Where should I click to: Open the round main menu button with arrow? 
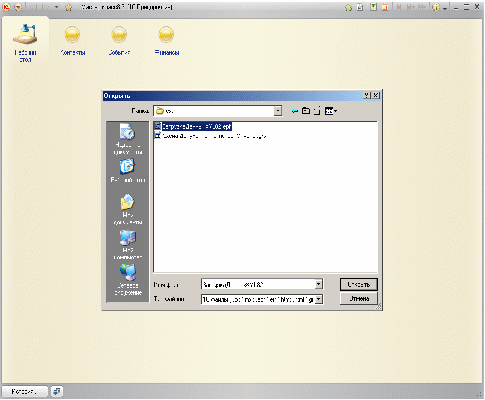pyautogui.click(x=18, y=7)
